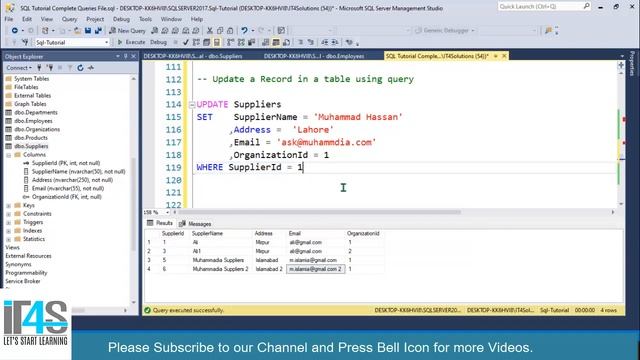Click Refresh icon in Object Explorer
Image resolution: width=640 pixels, height=360 pixels.
(80, 68)
